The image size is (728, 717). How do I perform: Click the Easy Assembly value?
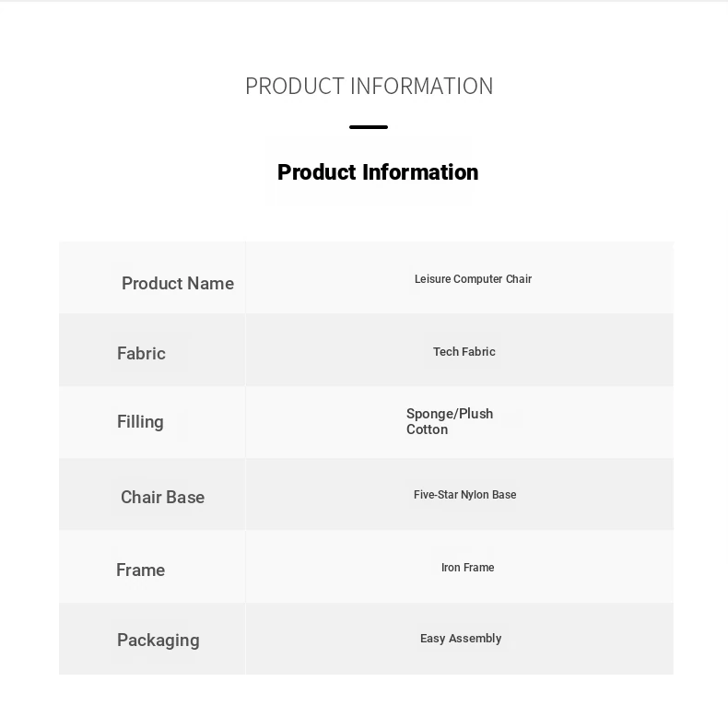461,639
